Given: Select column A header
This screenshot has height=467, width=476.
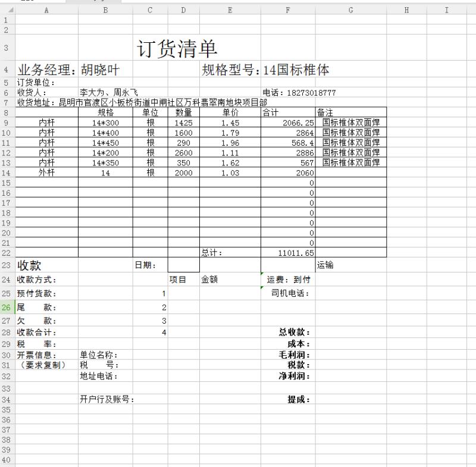Looking at the screenshot, I should pos(46,10).
